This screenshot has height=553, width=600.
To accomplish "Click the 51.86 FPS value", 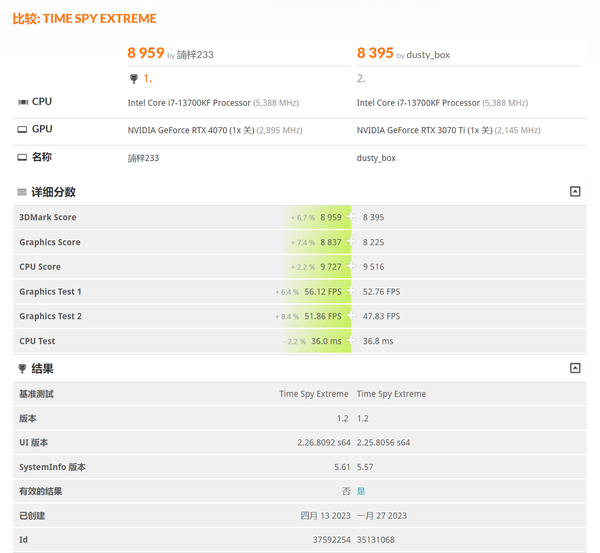I will pos(323,316).
